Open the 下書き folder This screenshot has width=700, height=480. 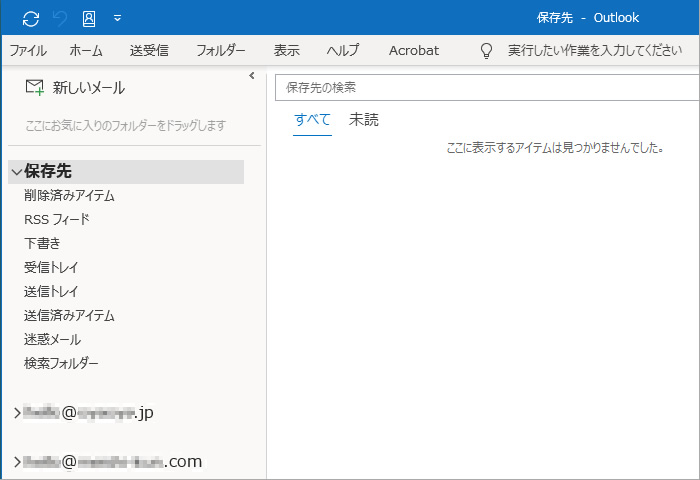pyautogui.click(x=42, y=243)
